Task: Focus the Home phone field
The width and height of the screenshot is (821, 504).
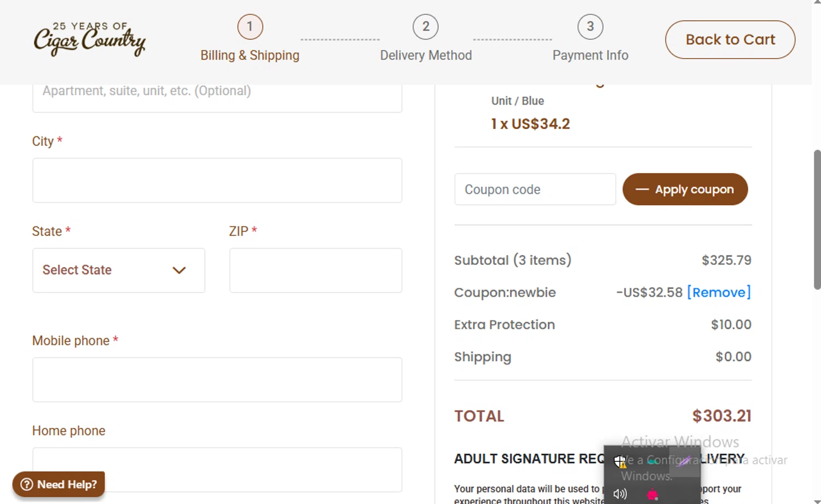Action: (217, 470)
